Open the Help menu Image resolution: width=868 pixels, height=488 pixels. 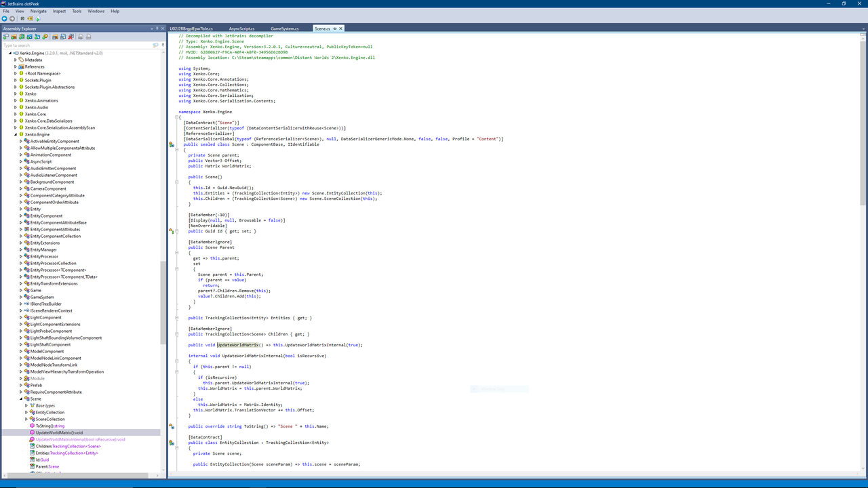[115, 11]
